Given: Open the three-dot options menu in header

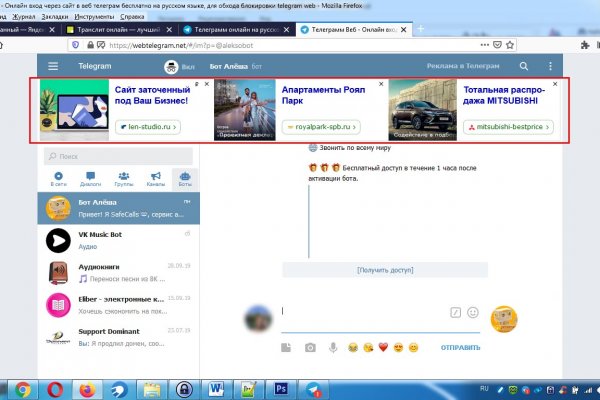Looking at the screenshot, I should click(547, 66).
